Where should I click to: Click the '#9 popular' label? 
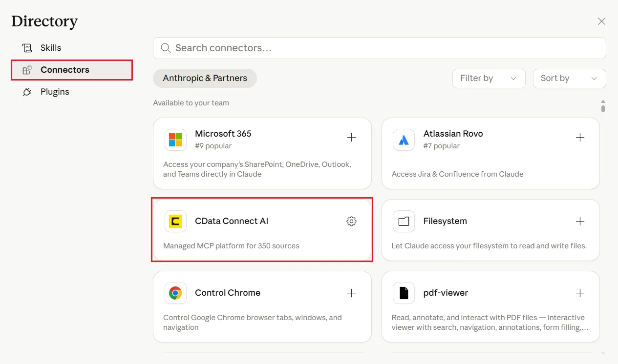pos(213,146)
